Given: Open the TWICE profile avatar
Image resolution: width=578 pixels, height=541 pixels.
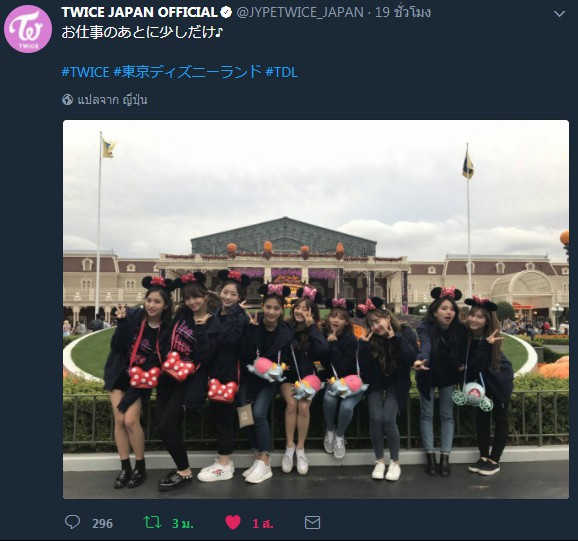Looking at the screenshot, I should (28, 29).
